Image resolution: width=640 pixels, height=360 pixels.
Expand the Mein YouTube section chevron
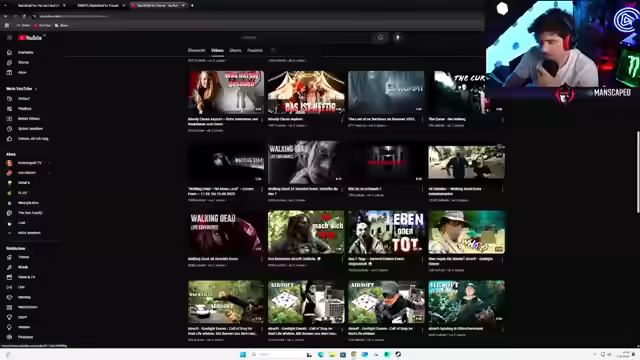36,89
